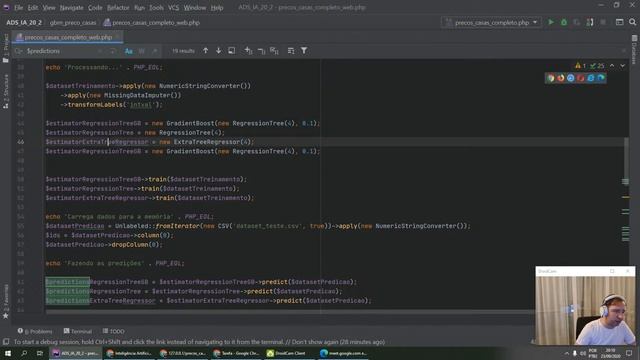
Task: Toggle Match Case (Aa) in search
Action: [129, 51]
